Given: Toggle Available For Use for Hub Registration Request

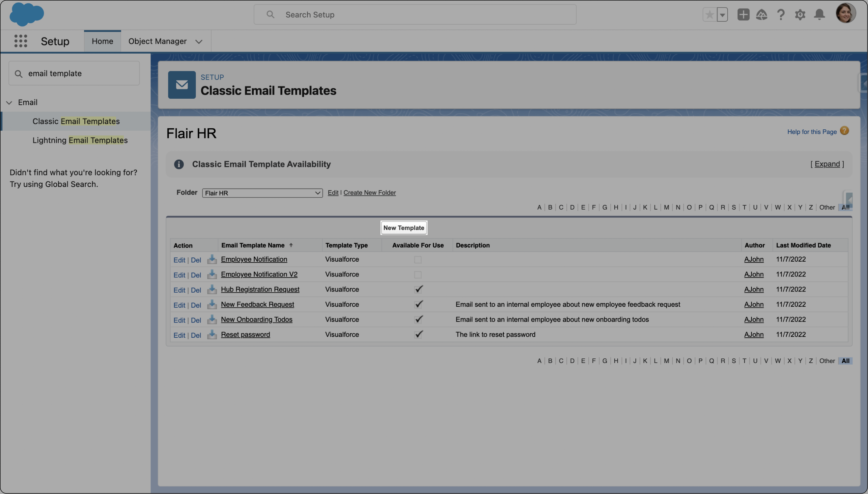Looking at the screenshot, I should pyautogui.click(x=418, y=289).
